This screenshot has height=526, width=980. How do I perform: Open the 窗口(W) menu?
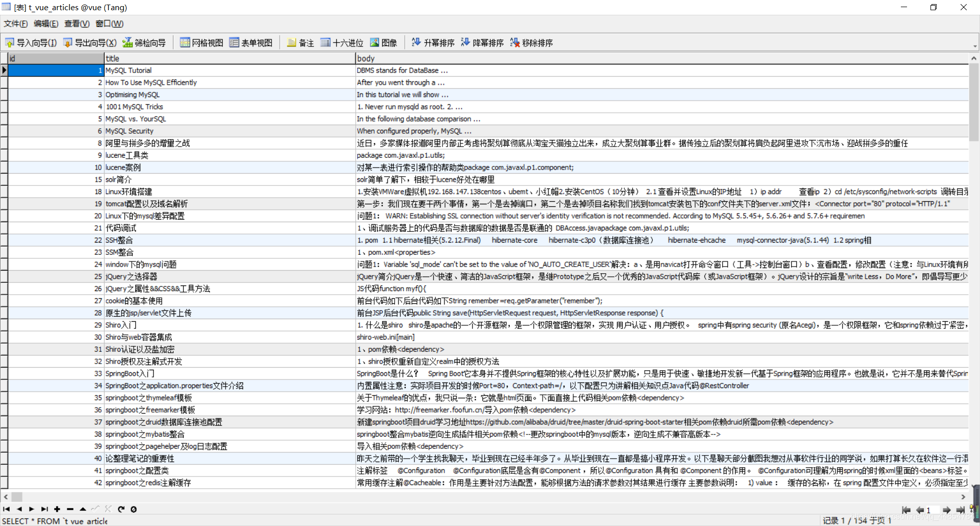109,23
